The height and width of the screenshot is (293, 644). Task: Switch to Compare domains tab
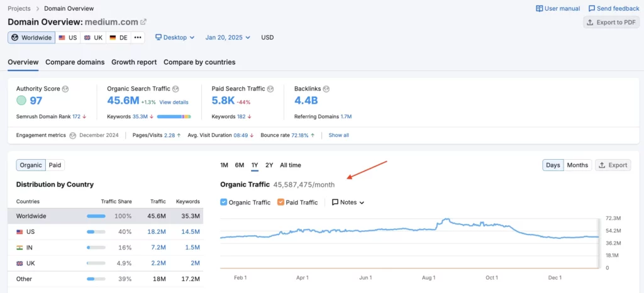[x=75, y=62]
